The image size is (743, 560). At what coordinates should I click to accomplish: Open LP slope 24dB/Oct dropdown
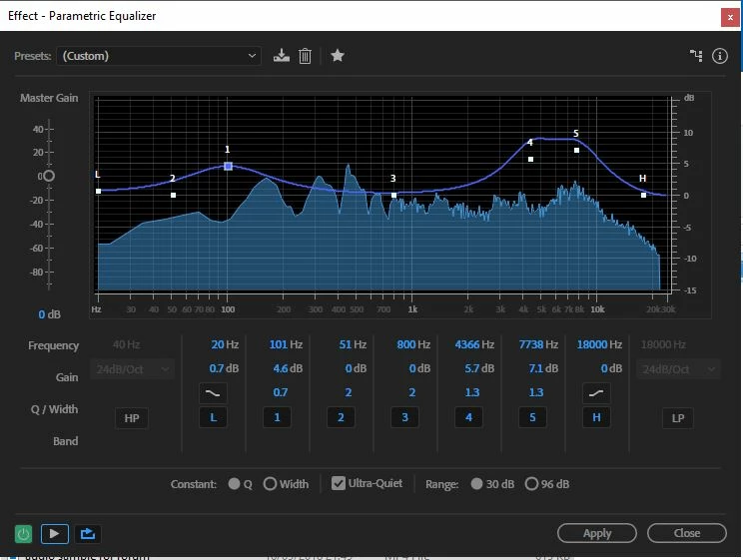(x=678, y=369)
